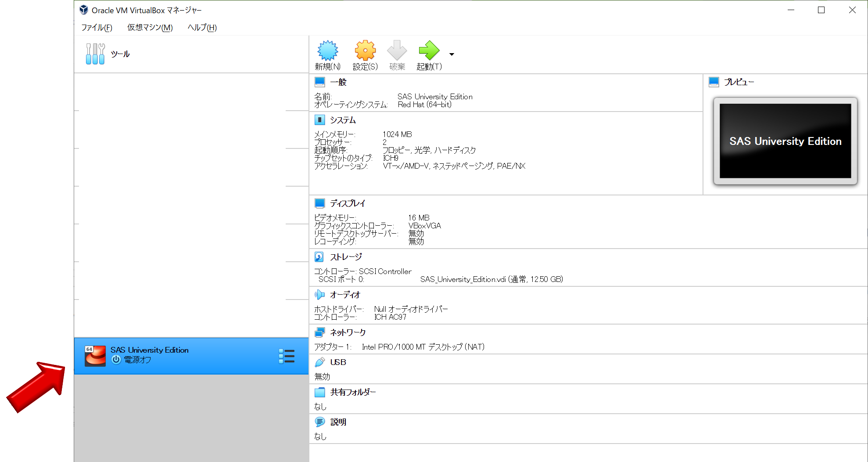The image size is (868, 462).
Task: Click the Red Hat (64-bit) operating system value
Action: tap(424, 105)
